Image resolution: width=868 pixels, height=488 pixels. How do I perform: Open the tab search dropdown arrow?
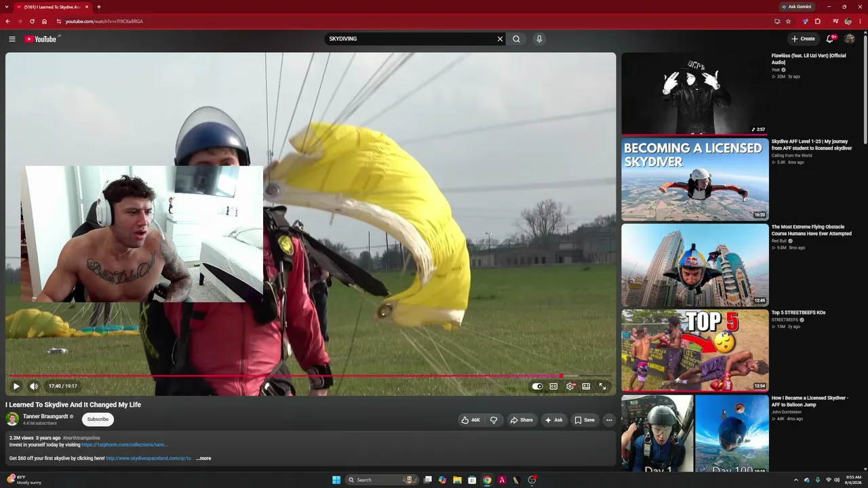tap(6, 7)
